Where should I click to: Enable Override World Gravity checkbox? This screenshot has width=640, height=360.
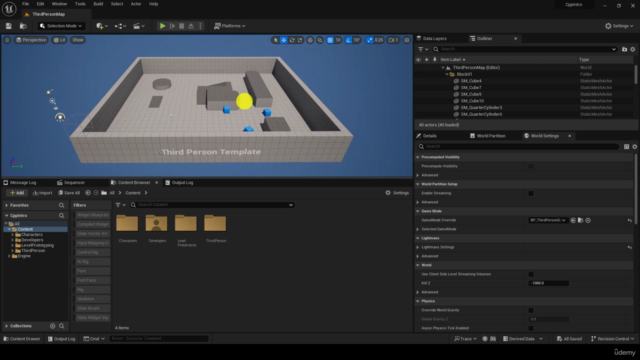pos(531,310)
